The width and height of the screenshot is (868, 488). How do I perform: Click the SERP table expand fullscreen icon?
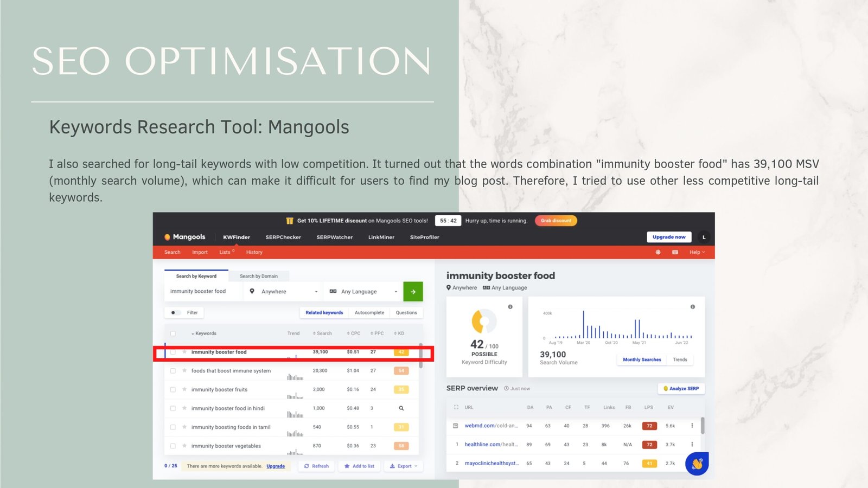456,407
